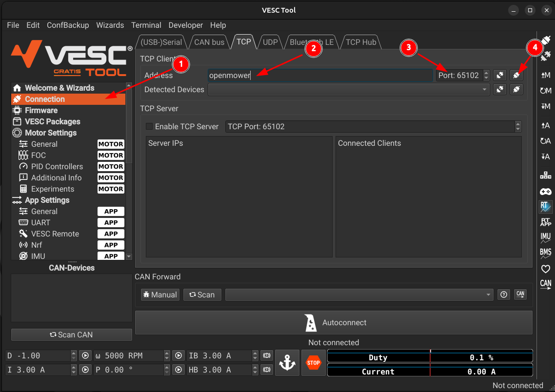Enable the TCP Server checkbox
The width and height of the screenshot is (555, 392).
[x=149, y=126]
